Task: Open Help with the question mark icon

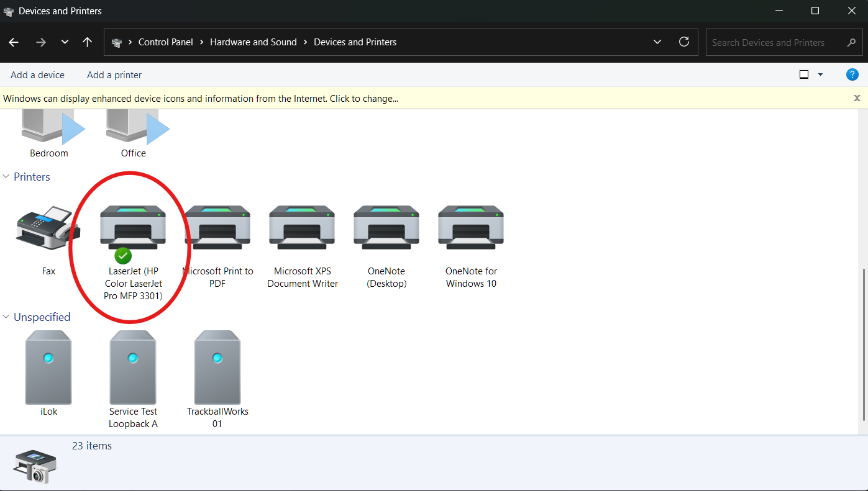Action: click(x=852, y=74)
